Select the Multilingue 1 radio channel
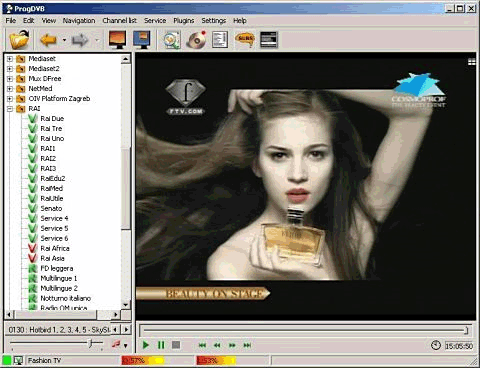The height and width of the screenshot is (368, 480). [59, 279]
